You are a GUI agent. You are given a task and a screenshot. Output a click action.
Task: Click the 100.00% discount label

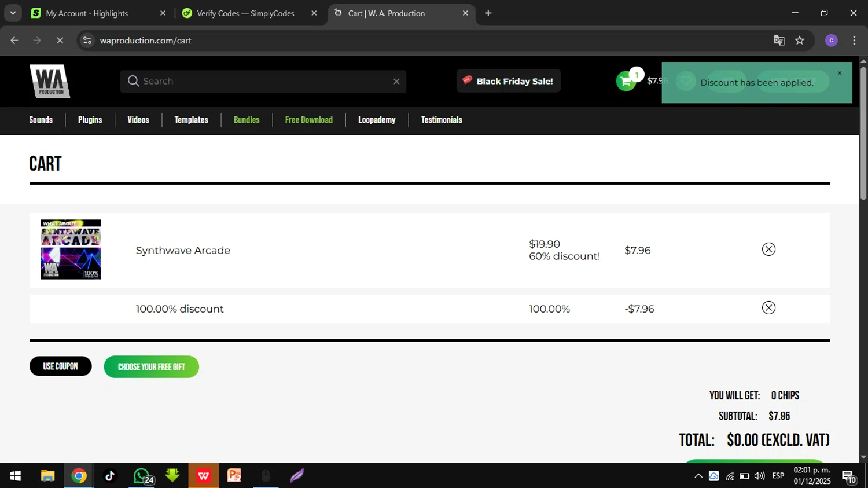pos(180,309)
